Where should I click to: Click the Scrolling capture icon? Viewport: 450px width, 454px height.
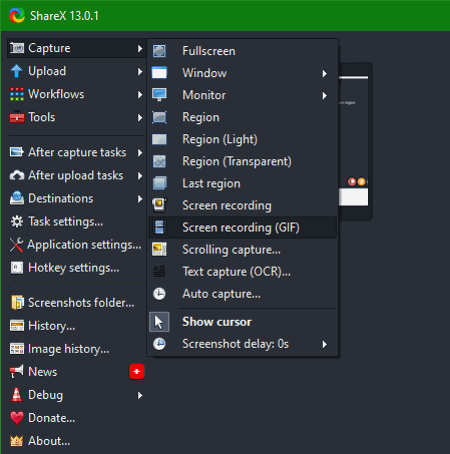(159, 250)
